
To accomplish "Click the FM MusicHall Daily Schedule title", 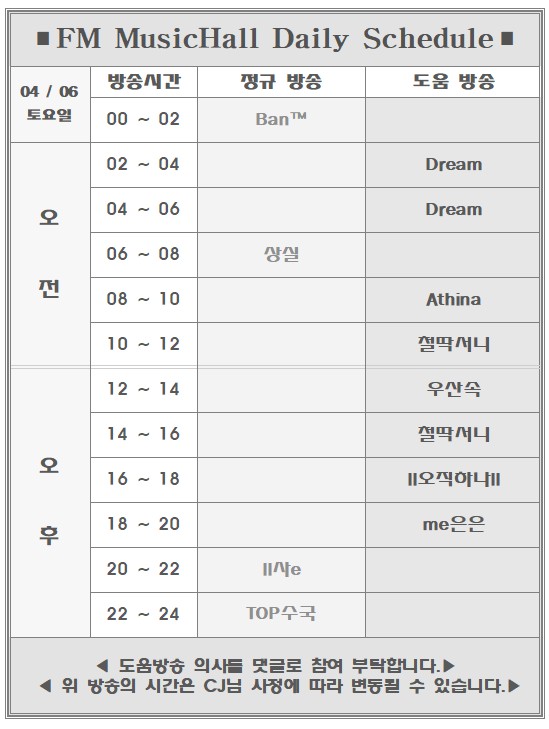I will pyautogui.click(x=275, y=38).
